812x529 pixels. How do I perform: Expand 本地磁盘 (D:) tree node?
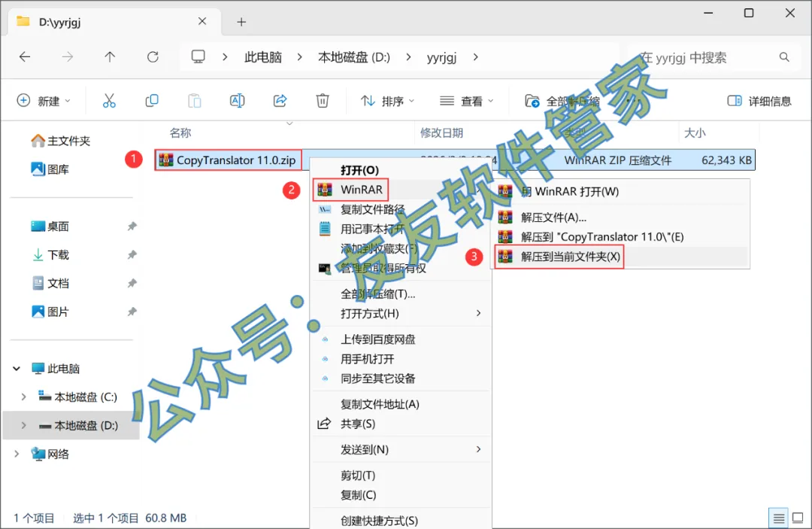pos(23,425)
